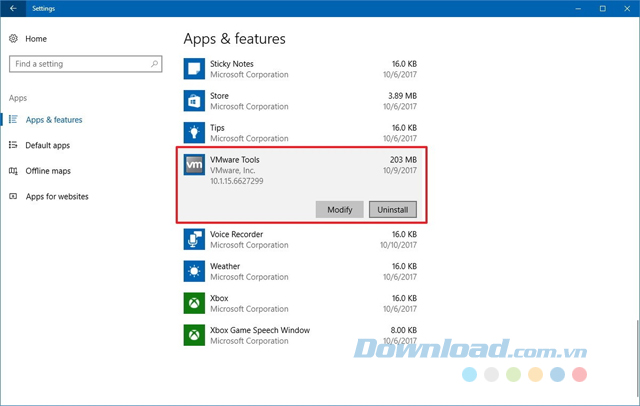Screen dimensions: 640x406
Task: Open Apps for websites settings
Action: click(x=56, y=197)
